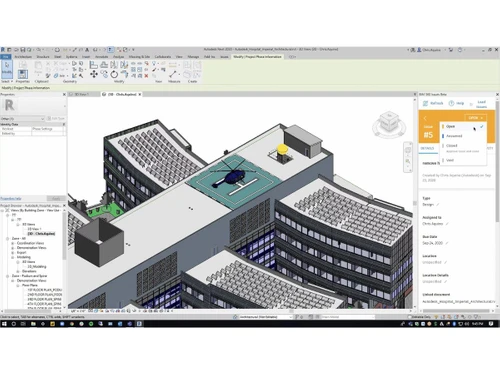Open the Architecture ribbon tab

[23, 57]
